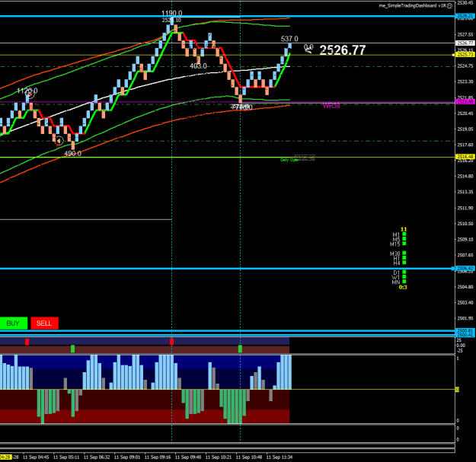Click the H4 green trend square
The width and height of the screenshot is (476, 462).
[x=404, y=263]
